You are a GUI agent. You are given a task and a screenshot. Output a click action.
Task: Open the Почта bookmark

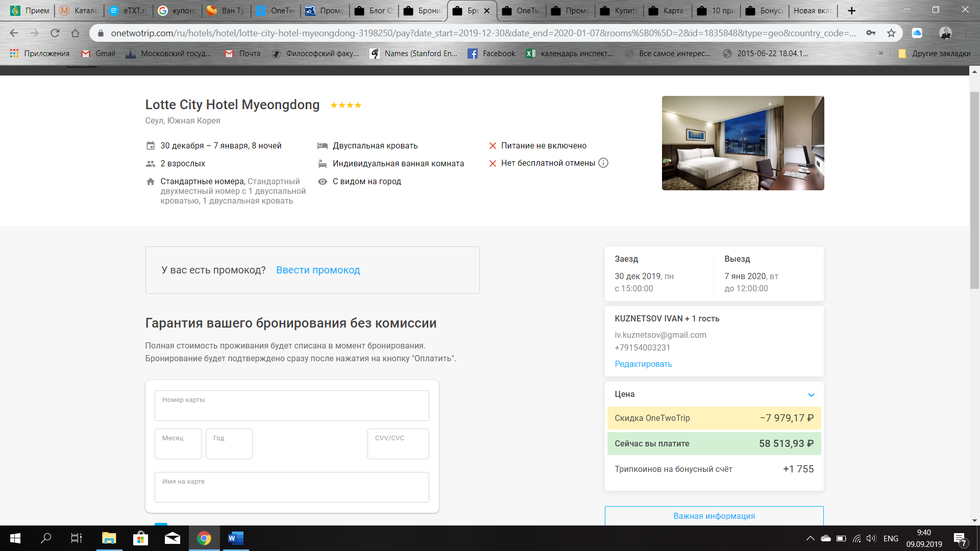[x=243, y=54]
